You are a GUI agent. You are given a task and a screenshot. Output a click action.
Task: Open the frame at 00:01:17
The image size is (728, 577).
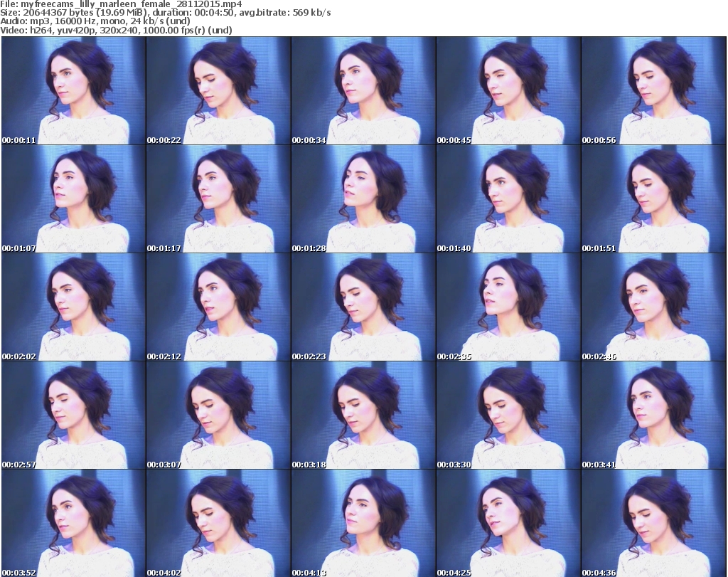pyautogui.click(x=219, y=198)
